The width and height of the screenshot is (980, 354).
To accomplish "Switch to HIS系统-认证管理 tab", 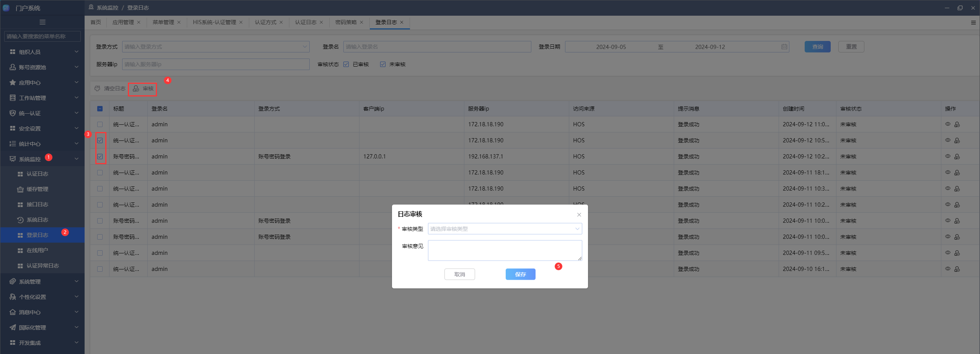I will (214, 22).
